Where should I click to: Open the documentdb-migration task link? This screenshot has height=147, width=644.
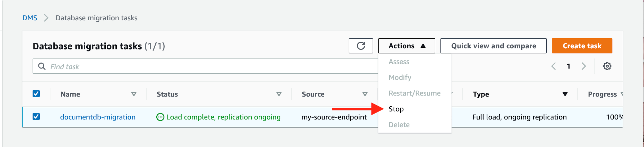tap(98, 117)
